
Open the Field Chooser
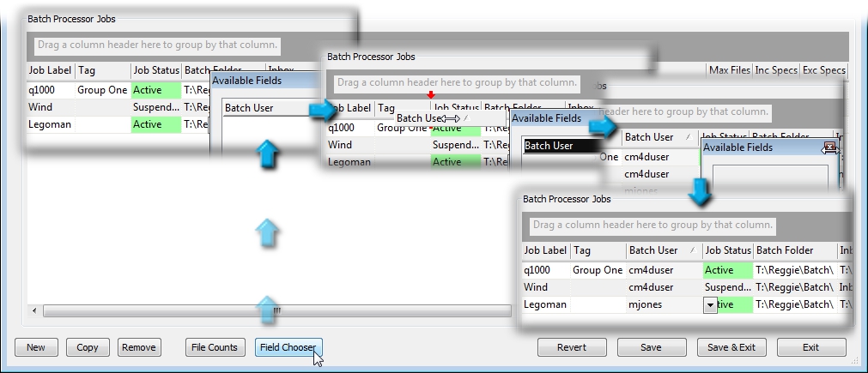[x=288, y=347]
